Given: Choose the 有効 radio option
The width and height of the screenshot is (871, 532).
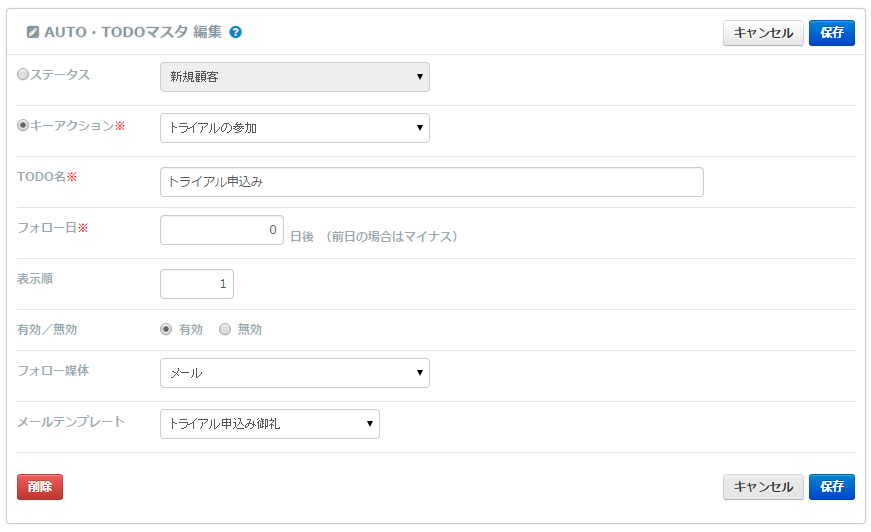Looking at the screenshot, I should [166, 329].
